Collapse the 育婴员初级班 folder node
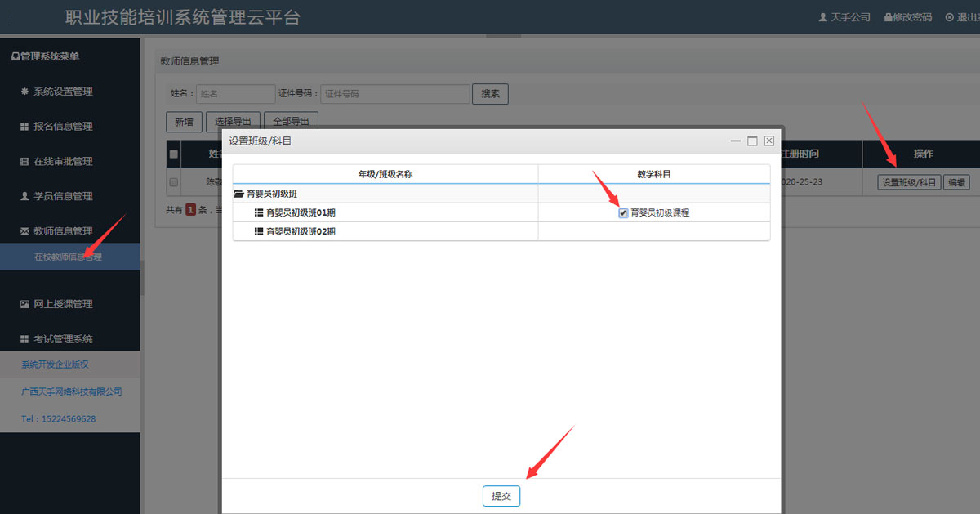 click(x=238, y=194)
